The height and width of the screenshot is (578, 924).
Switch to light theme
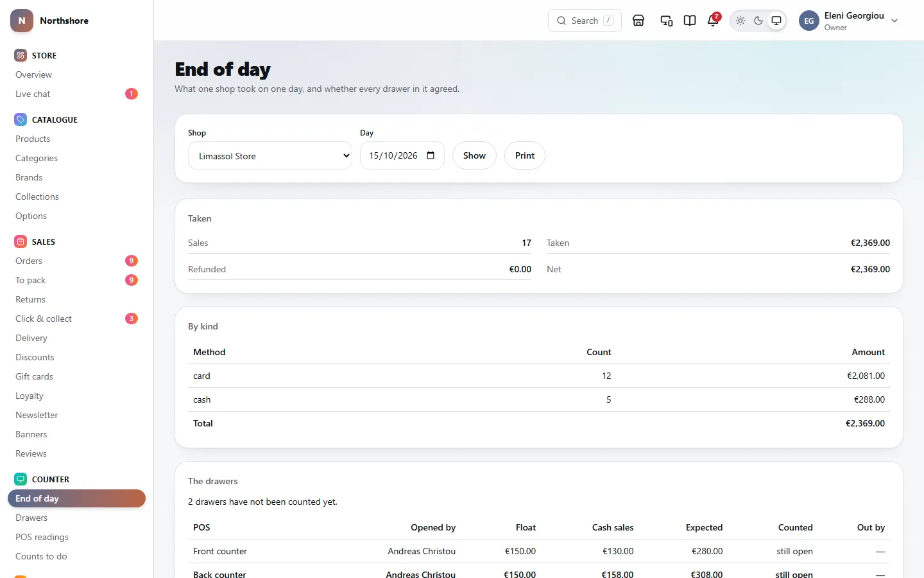pyautogui.click(x=740, y=21)
